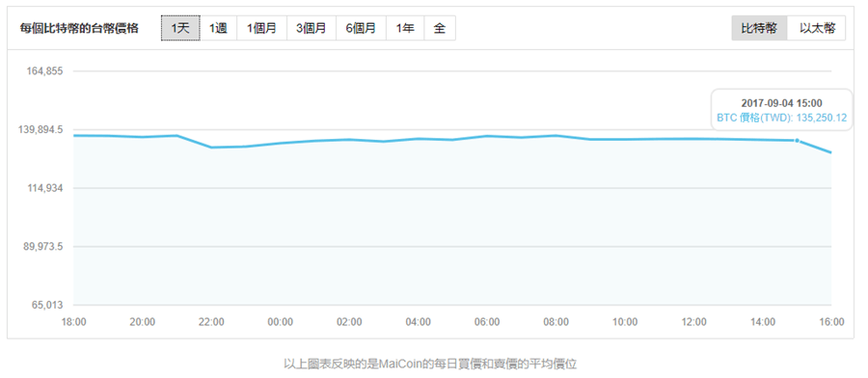868x378 pixels.
Task: Click the 18:00 x-axis label
Action: coord(73,322)
